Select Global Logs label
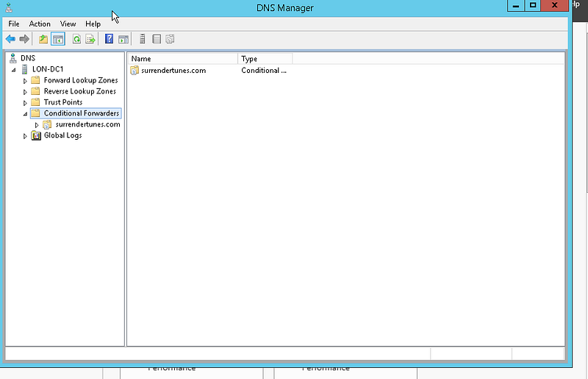The width and height of the screenshot is (588, 379). coord(62,135)
